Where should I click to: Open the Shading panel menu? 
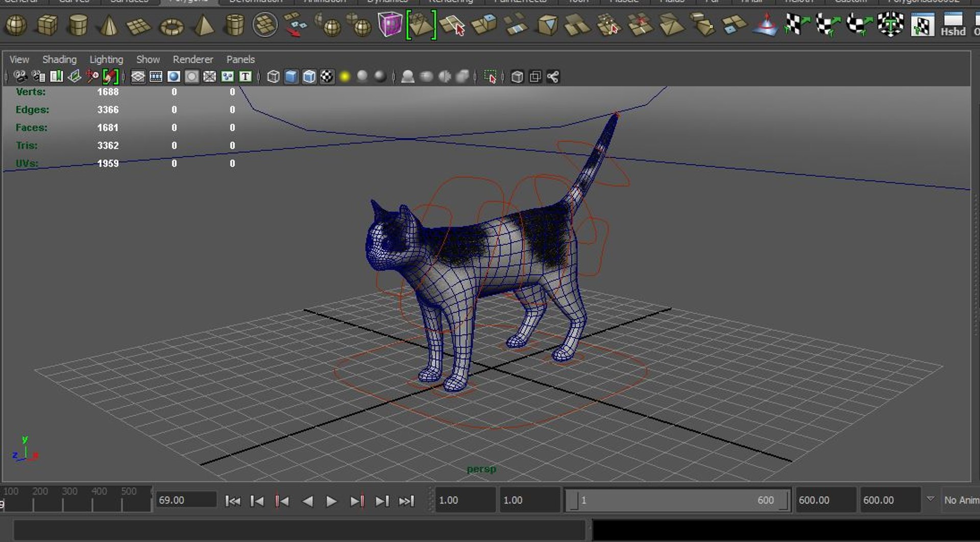pyautogui.click(x=59, y=59)
